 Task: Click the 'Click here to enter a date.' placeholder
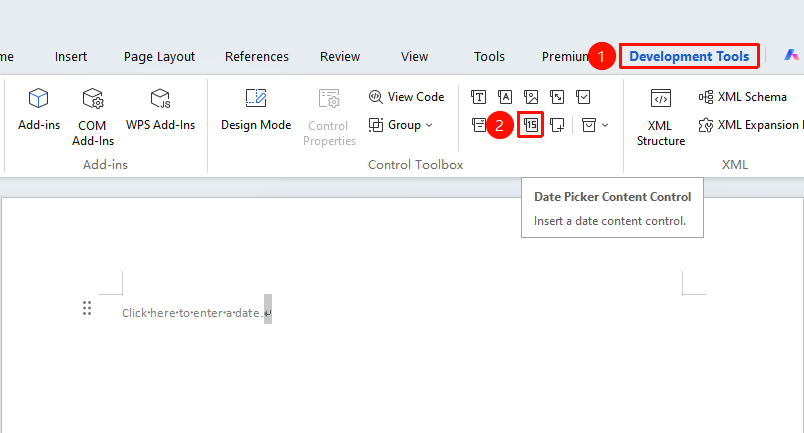click(192, 313)
